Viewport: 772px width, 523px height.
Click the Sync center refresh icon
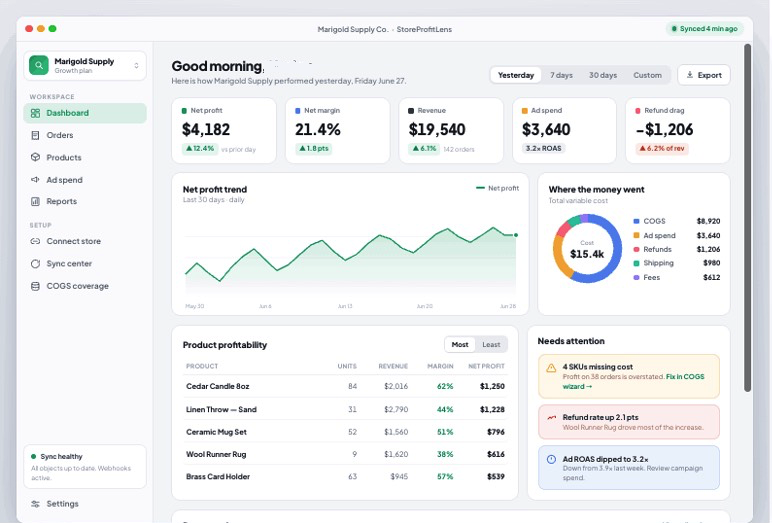point(35,264)
